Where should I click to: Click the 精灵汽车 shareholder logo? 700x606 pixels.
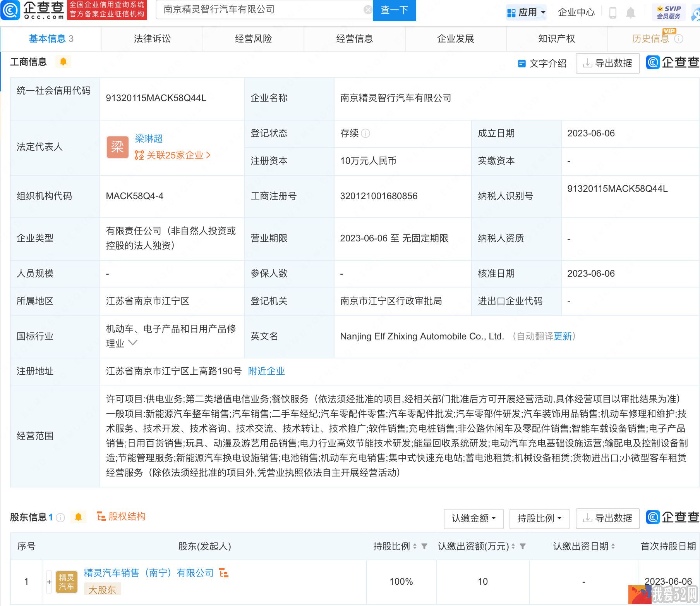[x=66, y=582]
